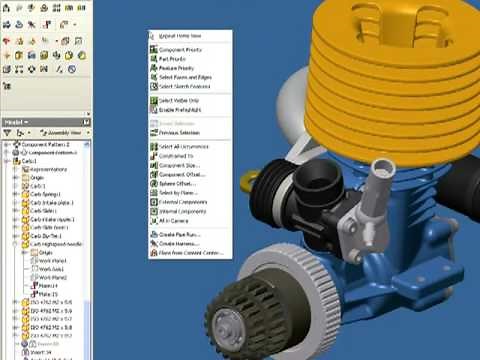Expand the Carb Spring:1 node

(x=15, y=194)
